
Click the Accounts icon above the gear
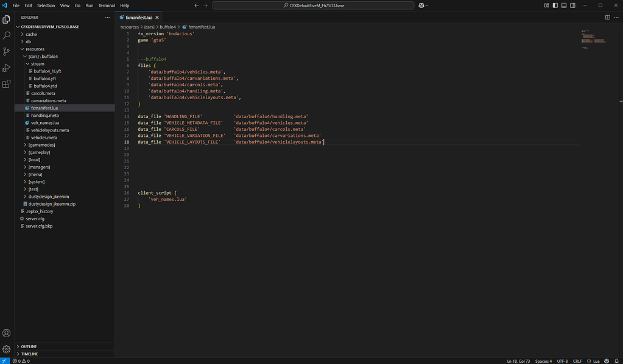coord(6,333)
